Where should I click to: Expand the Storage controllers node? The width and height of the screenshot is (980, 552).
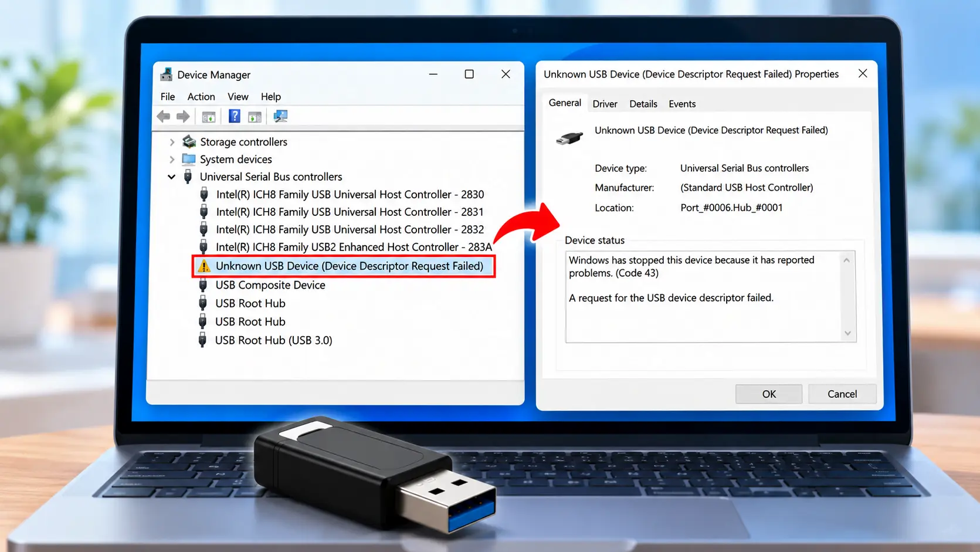coord(172,142)
